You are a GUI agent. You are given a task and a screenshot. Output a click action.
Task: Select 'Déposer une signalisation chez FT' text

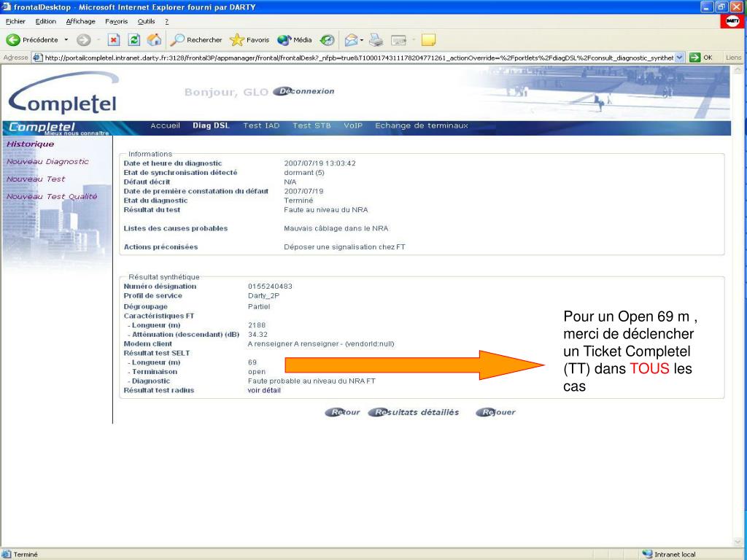344,247
